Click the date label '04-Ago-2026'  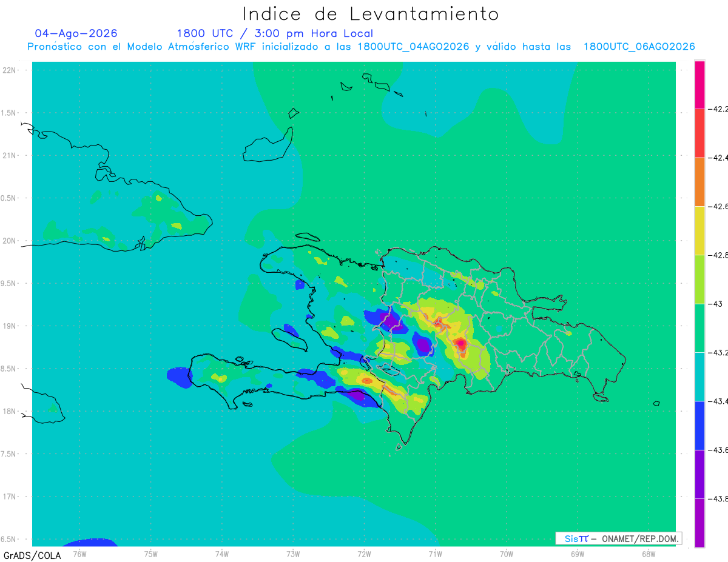click(x=76, y=33)
